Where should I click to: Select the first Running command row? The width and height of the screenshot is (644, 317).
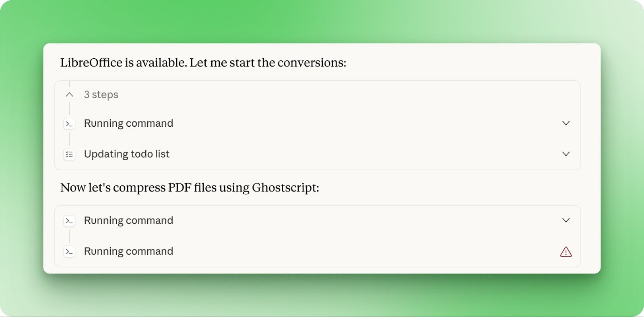128,123
